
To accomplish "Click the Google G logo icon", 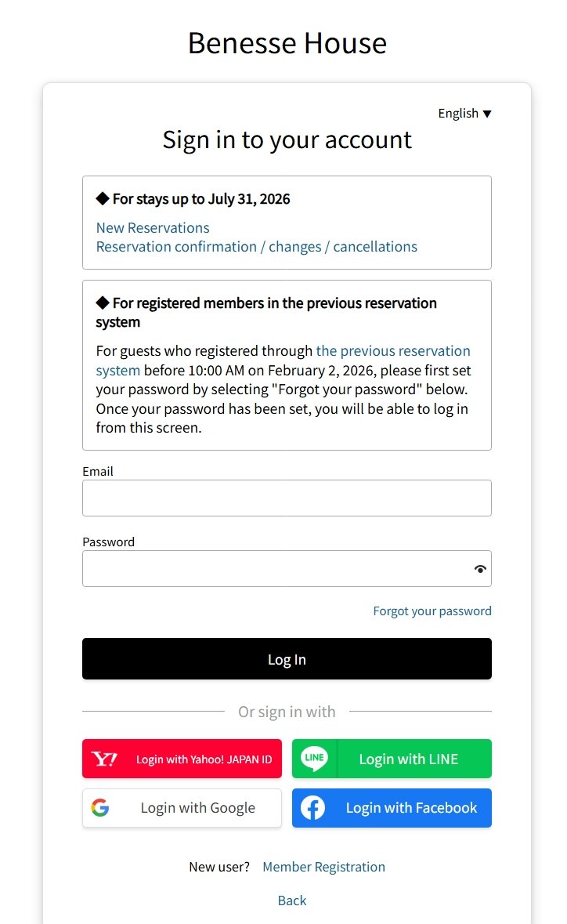I will [99, 808].
